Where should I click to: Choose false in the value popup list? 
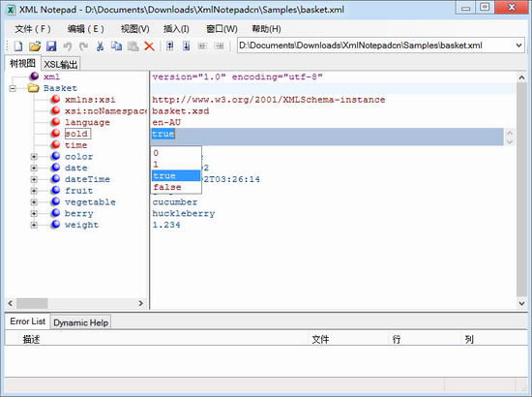[176, 187]
